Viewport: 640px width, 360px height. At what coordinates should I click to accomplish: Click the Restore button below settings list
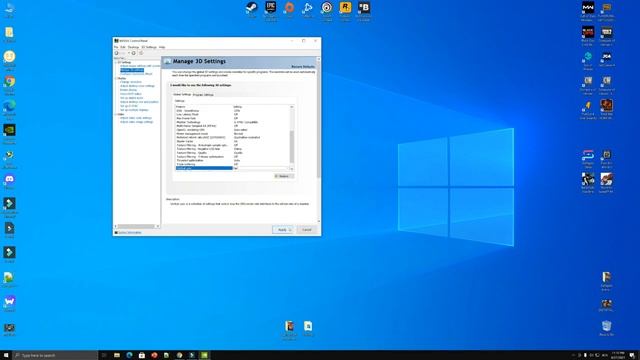(284, 176)
